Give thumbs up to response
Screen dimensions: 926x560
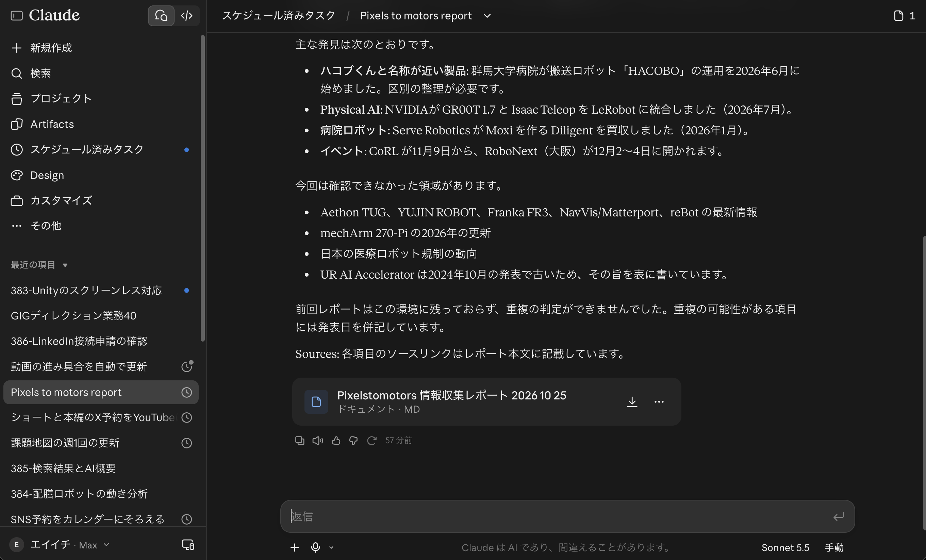(336, 441)
